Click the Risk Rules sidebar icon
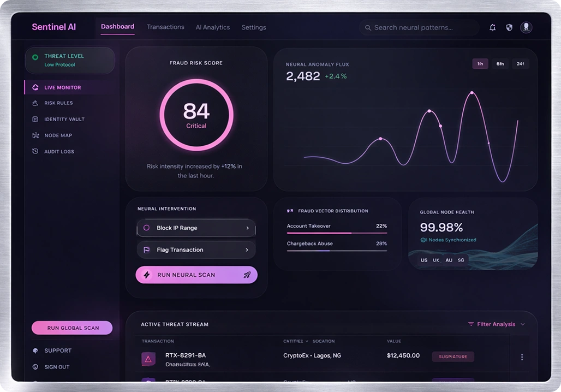Image resolution: width=561 pixels, height=392 pixels. point(35,103)
